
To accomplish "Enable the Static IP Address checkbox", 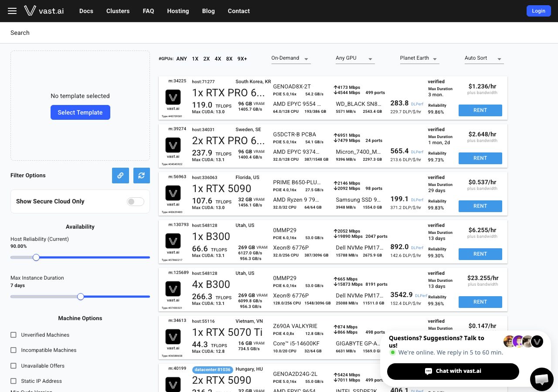I will click(x=14, y=381).
